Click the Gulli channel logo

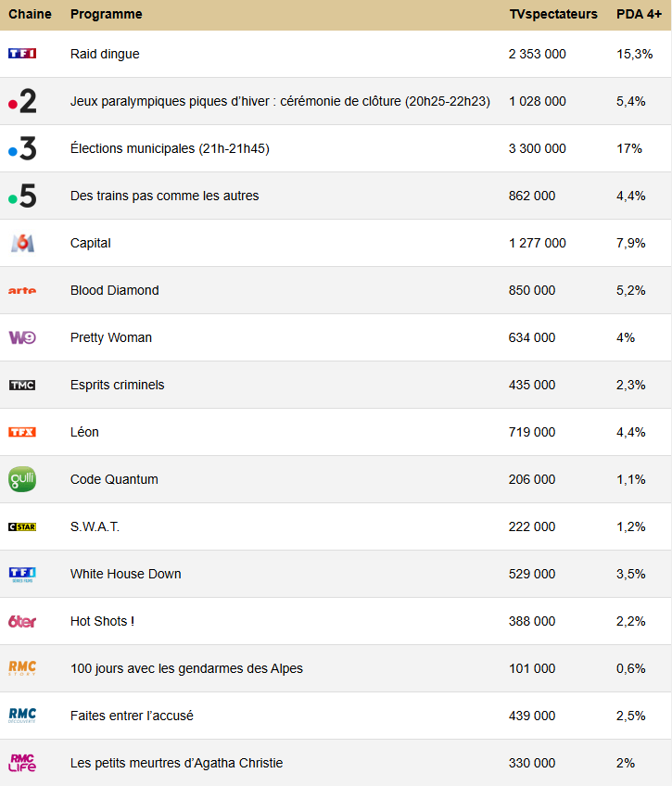coord(22,479)
